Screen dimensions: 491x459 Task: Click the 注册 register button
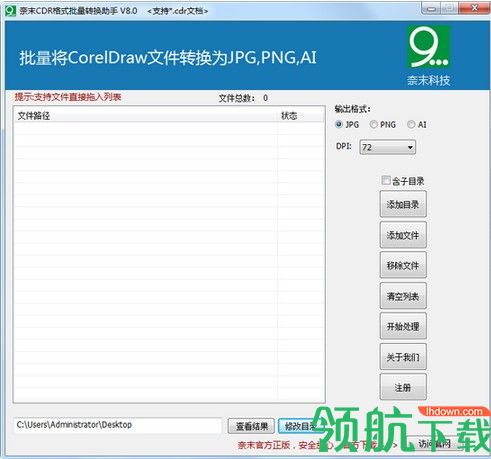pos(403,387)
